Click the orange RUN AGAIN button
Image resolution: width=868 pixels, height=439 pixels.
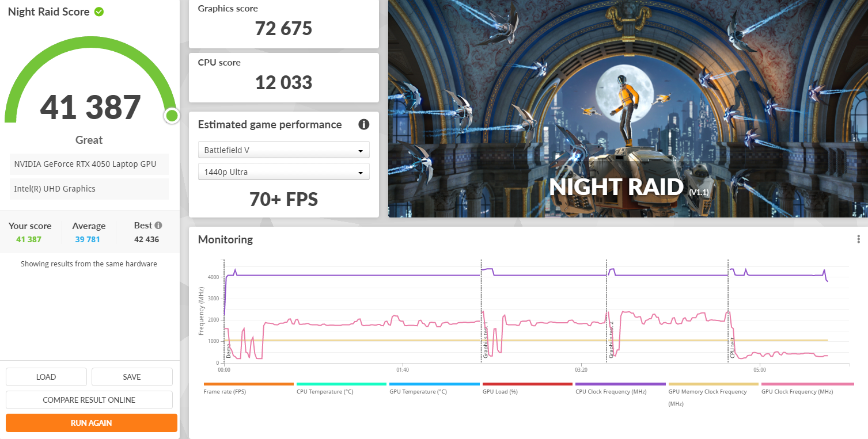92,423
